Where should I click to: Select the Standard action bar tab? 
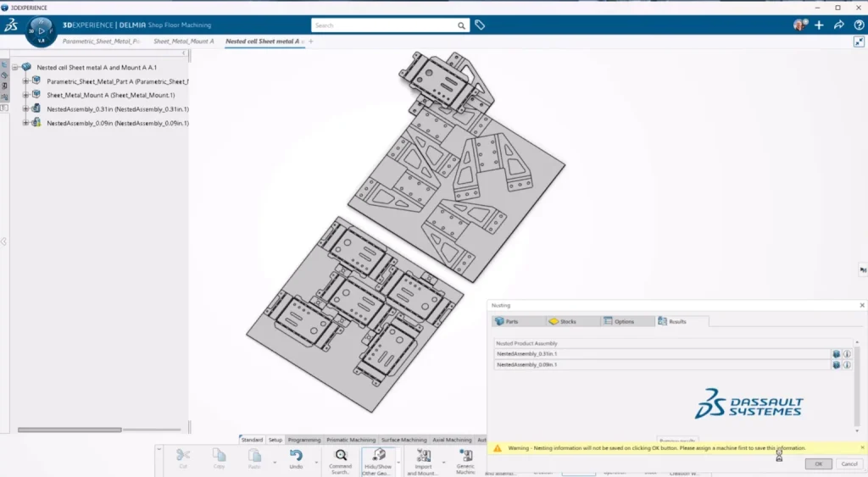tap(252, 440)
